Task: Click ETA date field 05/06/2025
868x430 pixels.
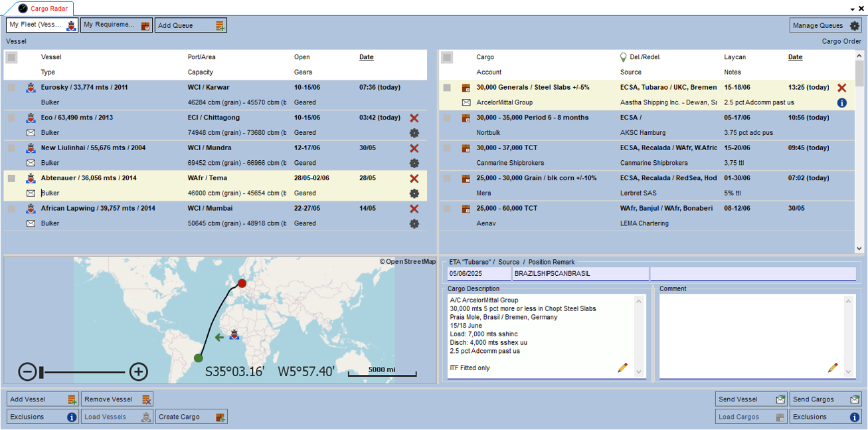Action: (x=479, y=273)
